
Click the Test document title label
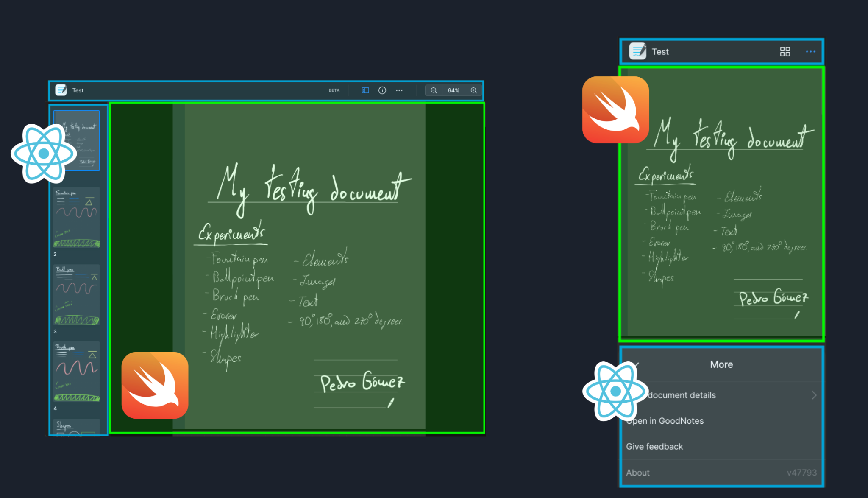click(78, 90)
